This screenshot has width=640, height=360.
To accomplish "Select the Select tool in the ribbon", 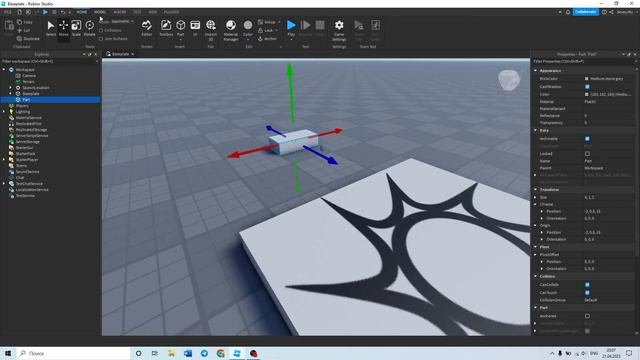I will pos(51,28).
